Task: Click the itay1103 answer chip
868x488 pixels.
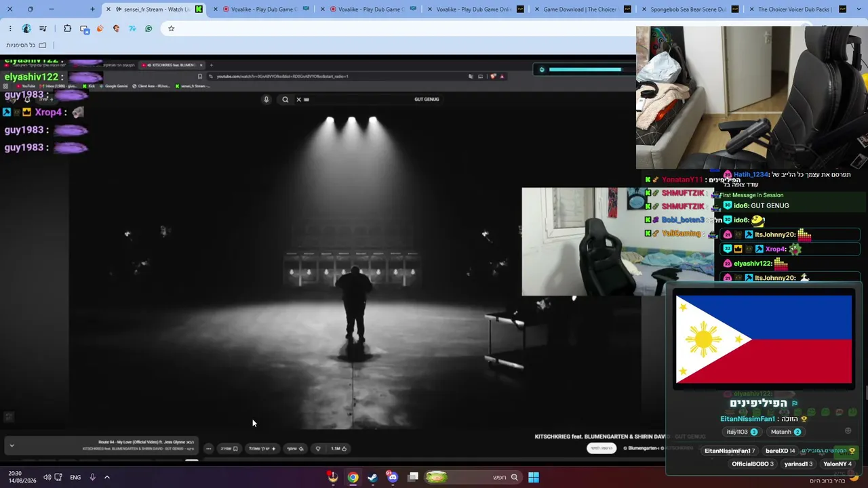Action: tap(742, 432)
